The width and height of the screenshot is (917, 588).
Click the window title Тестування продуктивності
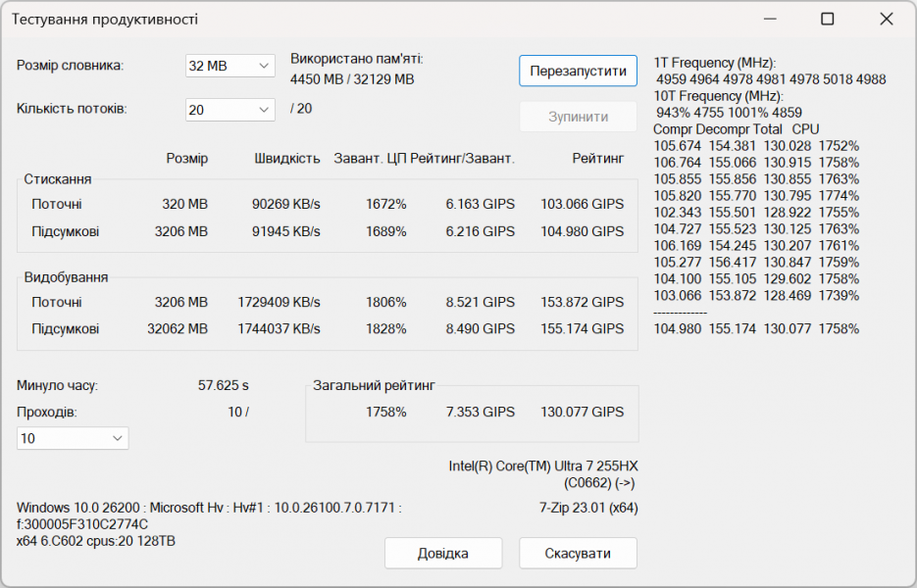coord(104,19)
